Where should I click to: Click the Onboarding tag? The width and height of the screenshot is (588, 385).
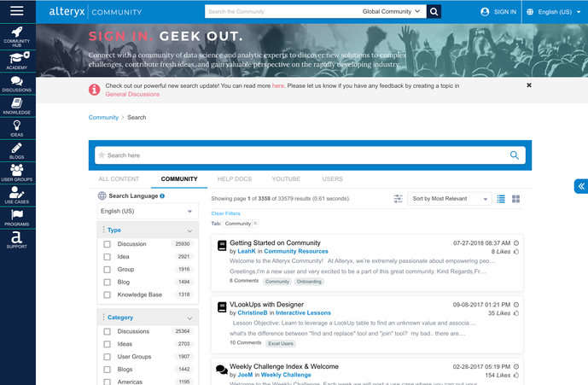pyautogui.click(x=310, y=282)
